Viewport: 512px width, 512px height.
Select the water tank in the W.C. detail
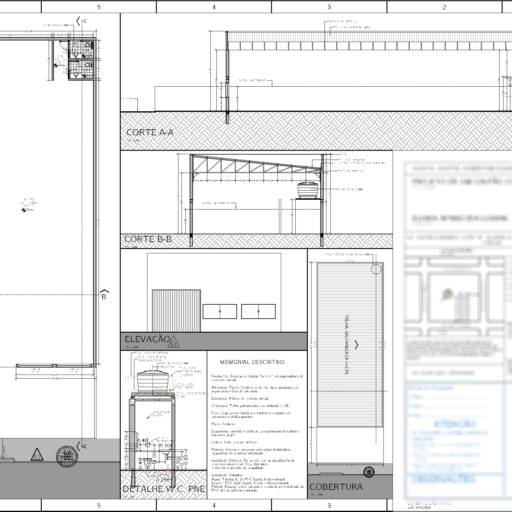tap(153, 381)
